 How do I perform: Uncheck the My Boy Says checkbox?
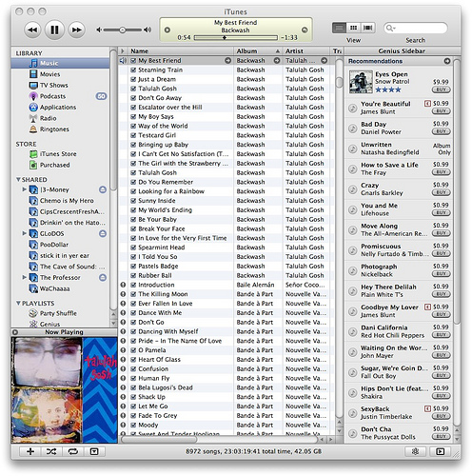point(133,116)
